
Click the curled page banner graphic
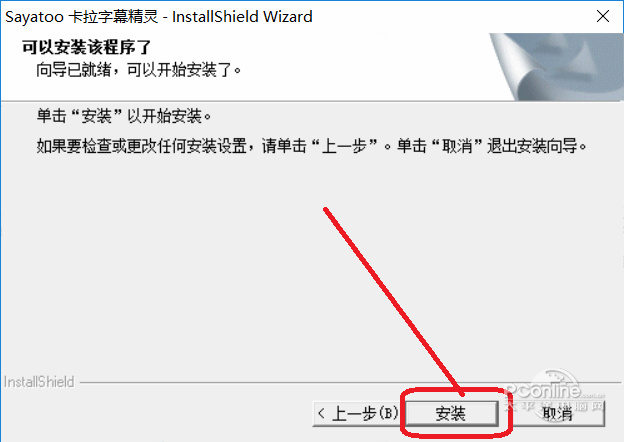coord(557,66)
